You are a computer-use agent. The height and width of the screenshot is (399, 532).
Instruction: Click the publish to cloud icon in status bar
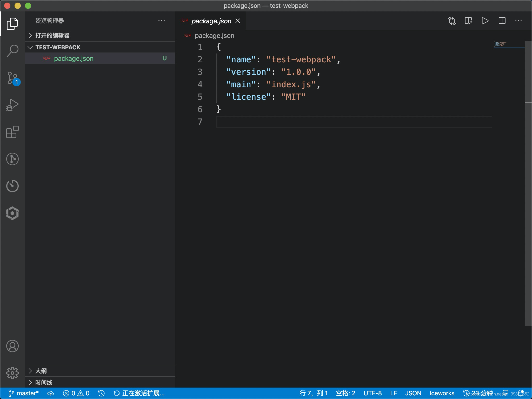51,393
